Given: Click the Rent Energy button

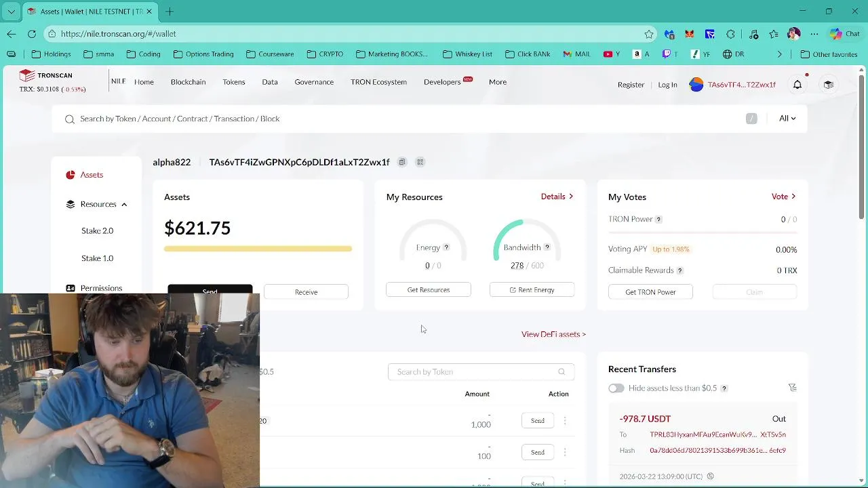Looking at the screenshot, I should coord(532,290).
